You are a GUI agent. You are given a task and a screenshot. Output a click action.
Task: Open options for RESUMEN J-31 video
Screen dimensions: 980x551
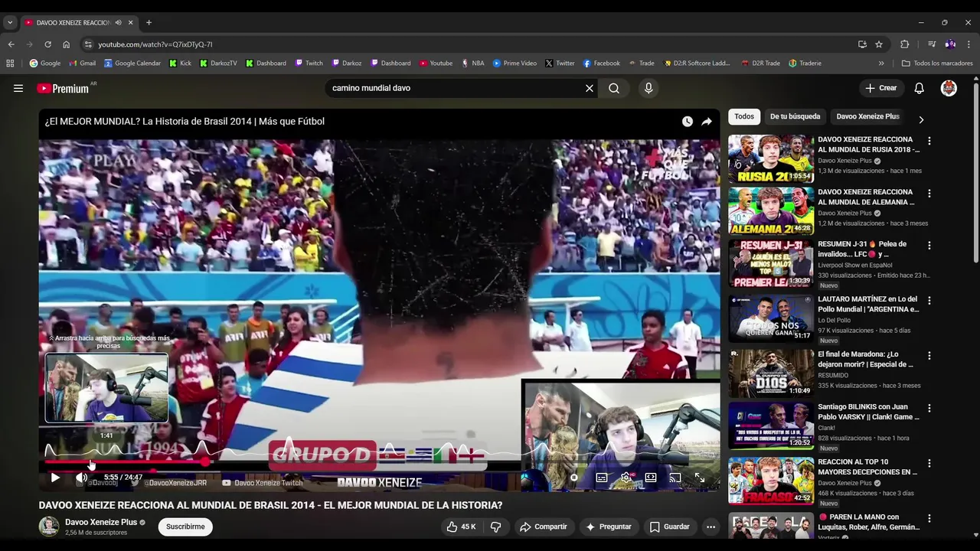coord(929,246)
